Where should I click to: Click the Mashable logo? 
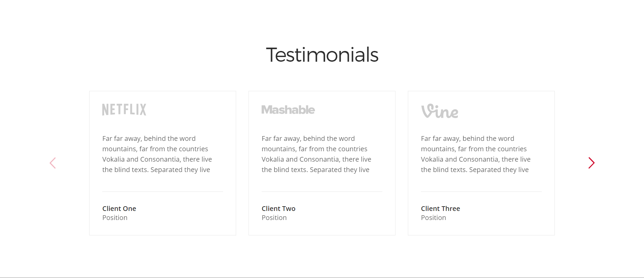(x=288, y=110)
